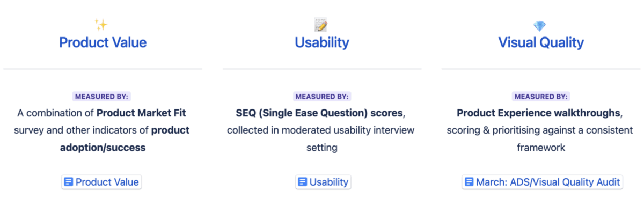This screenshot has width=644, height=205.
Task: Click the page icon in Product Value link
Action: [x=68, y=182]
